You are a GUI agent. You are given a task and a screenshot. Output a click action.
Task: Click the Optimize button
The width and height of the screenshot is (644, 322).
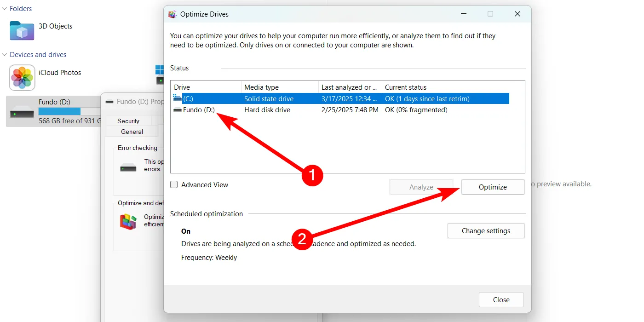(493, 187)
